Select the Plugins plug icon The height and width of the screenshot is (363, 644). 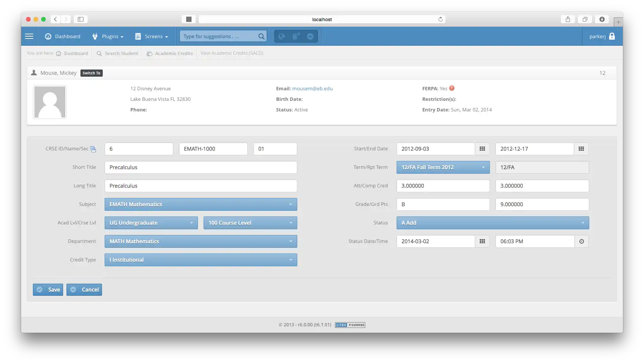(95, 36)
